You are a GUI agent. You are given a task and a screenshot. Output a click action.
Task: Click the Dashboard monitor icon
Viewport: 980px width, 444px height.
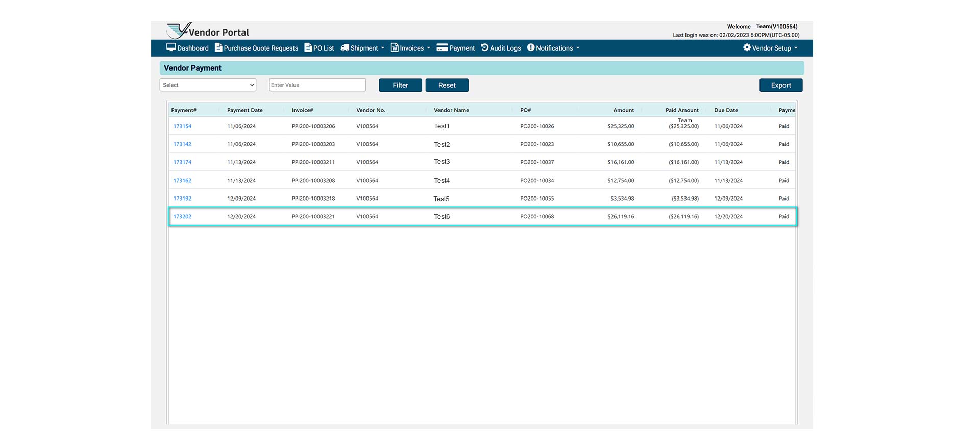coord(171,47)
